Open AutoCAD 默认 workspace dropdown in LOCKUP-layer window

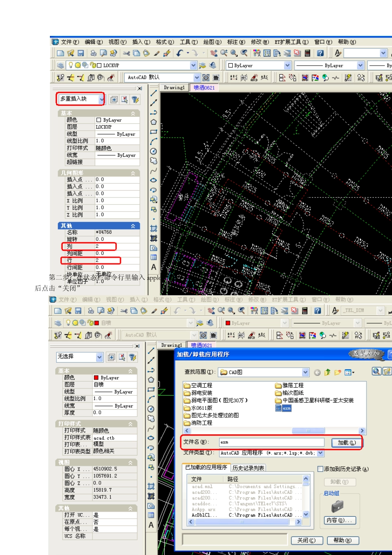pos(196,77)
